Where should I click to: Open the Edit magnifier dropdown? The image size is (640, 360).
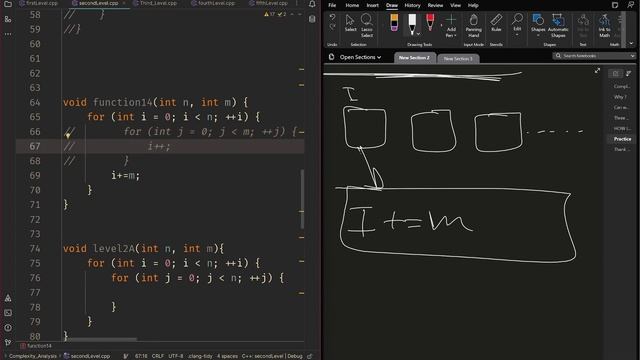pos(517,25)
